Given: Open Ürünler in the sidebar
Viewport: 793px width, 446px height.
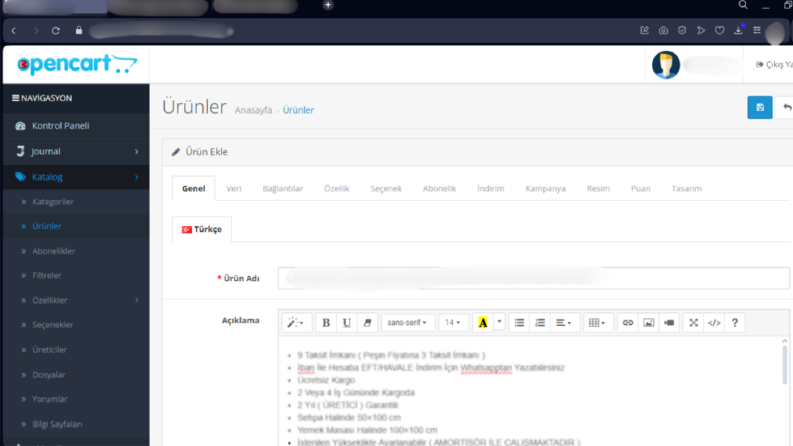Looking at the screenshot, I should point(76,226).
